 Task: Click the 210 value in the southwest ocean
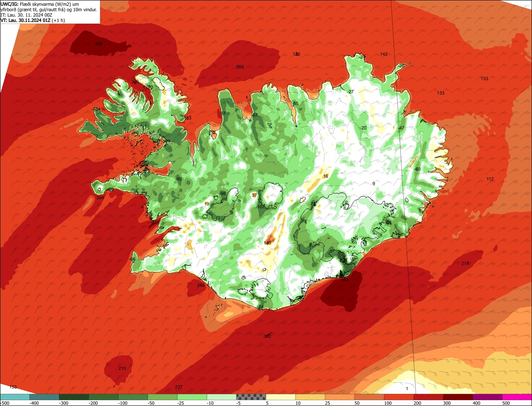click(x=122, y=369)
